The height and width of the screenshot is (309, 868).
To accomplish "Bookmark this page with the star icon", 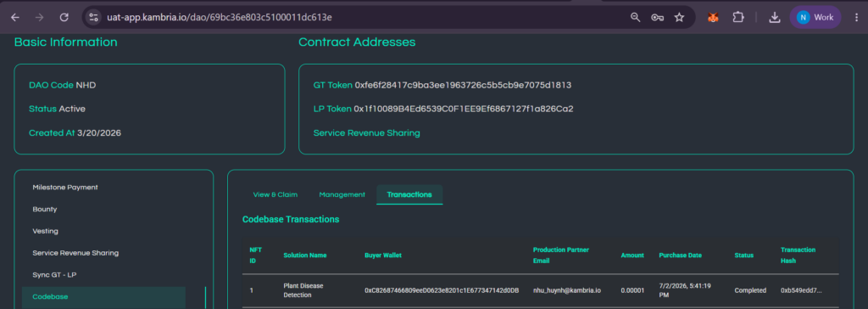I will click(x=679, y=17).
